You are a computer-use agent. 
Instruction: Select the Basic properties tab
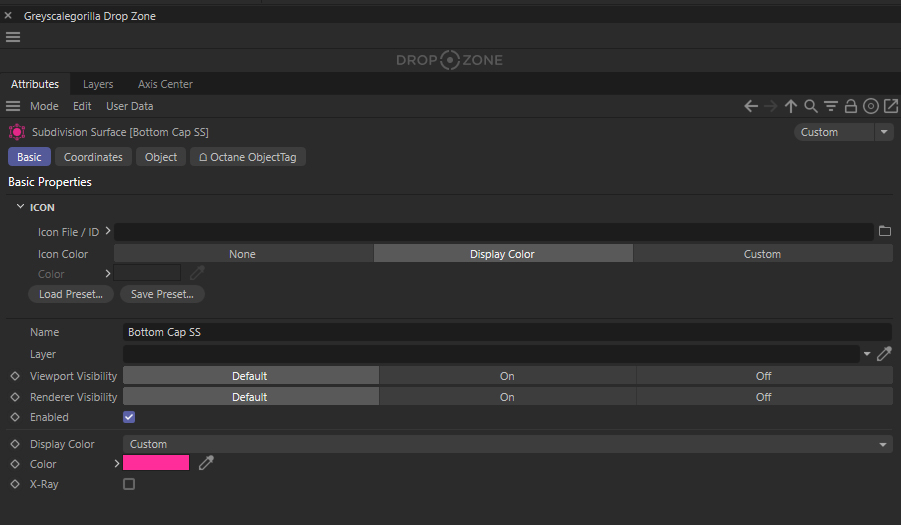tap(29, 157)
